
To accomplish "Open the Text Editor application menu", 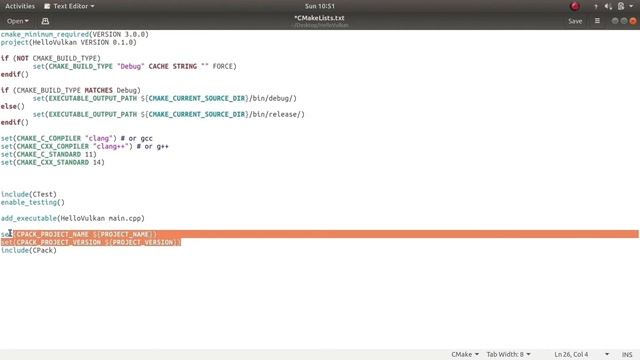I will tap(69, 6).
